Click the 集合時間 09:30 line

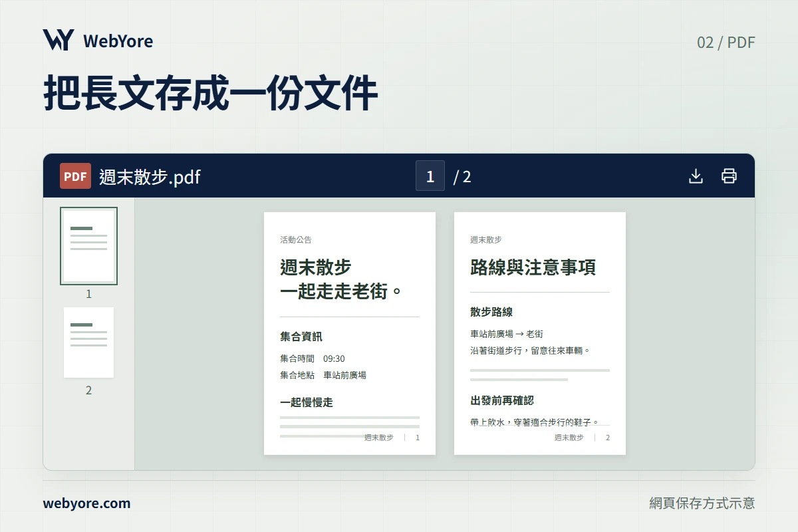tap(313, 358)
